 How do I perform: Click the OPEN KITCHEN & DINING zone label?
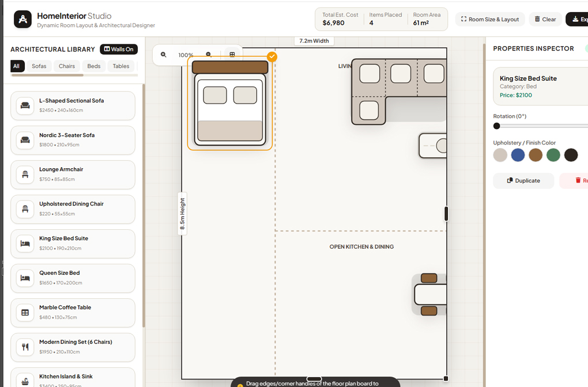coord(361,246)
